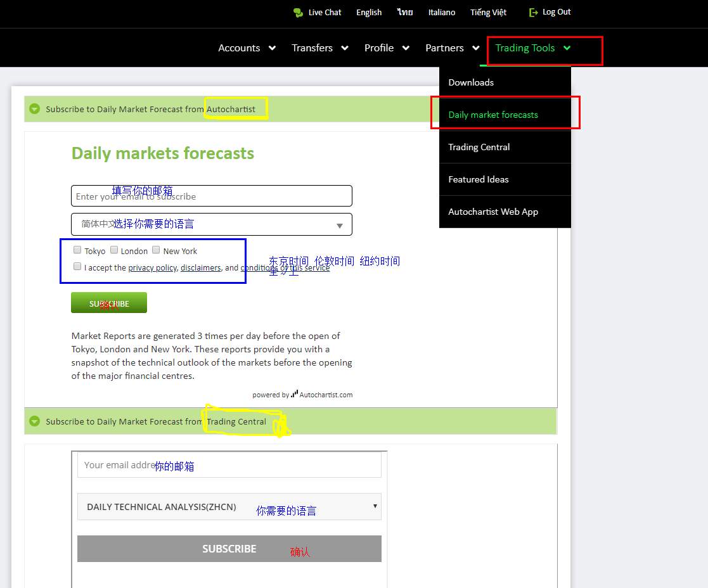The height and width of the screenshot is (588, 708).
Task: Open the Daily Technical Analysis(ZHCN) dropdown
Action: (x=229, y=507)
